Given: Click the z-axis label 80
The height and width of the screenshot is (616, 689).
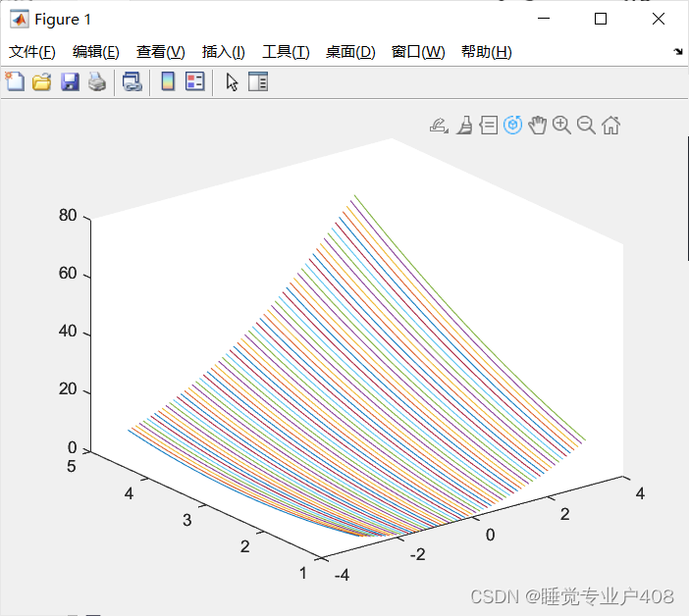Looking at the screenshot, I should (68, 215).
